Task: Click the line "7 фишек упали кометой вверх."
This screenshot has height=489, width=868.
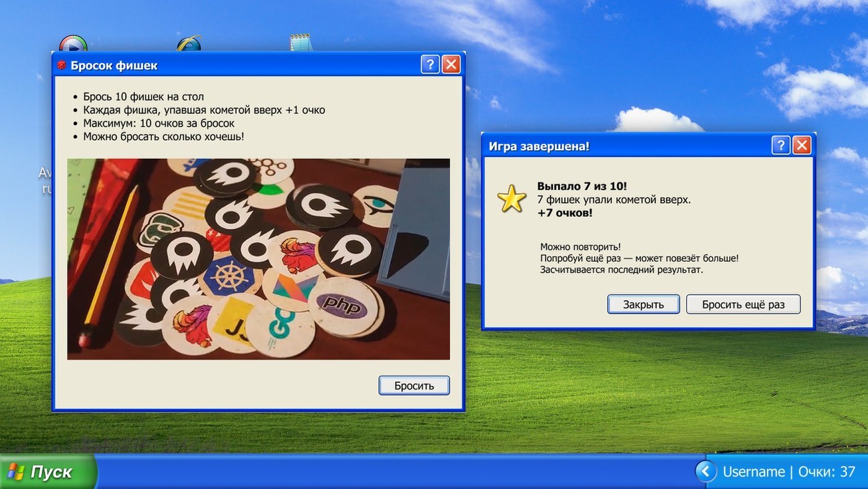Action: point(614,200)
